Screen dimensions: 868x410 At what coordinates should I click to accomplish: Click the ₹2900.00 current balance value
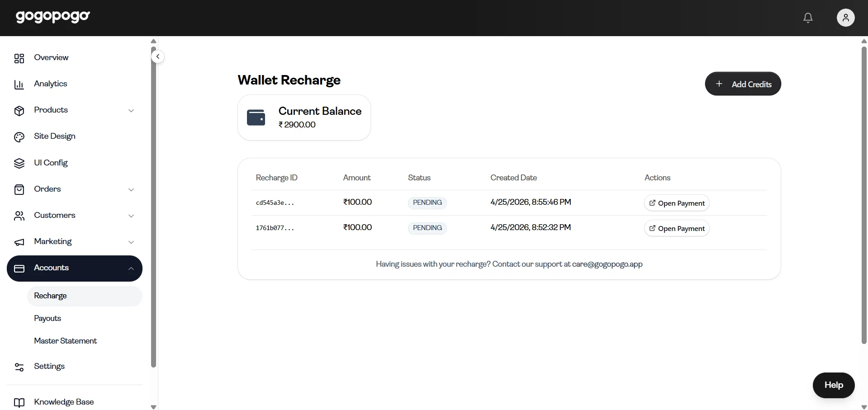tap(297, 125)
